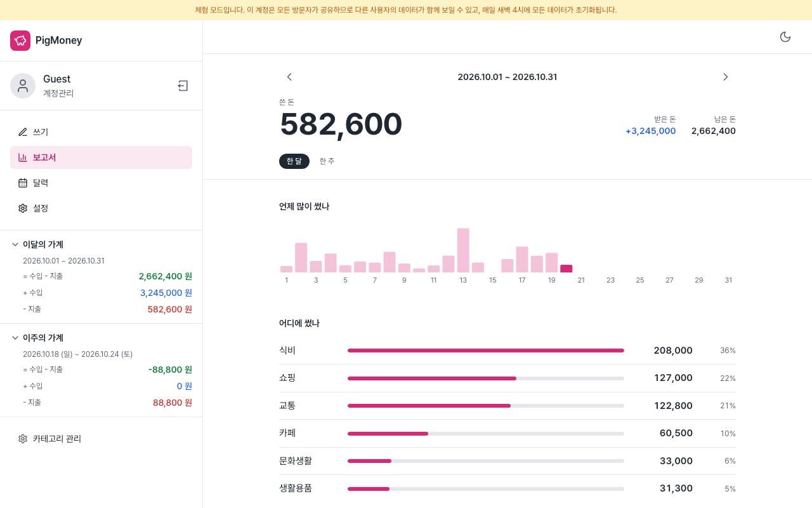Screen dimensions: 812x508
Task: Click the Guest profile avatar icon
Action: coord(23,86)
